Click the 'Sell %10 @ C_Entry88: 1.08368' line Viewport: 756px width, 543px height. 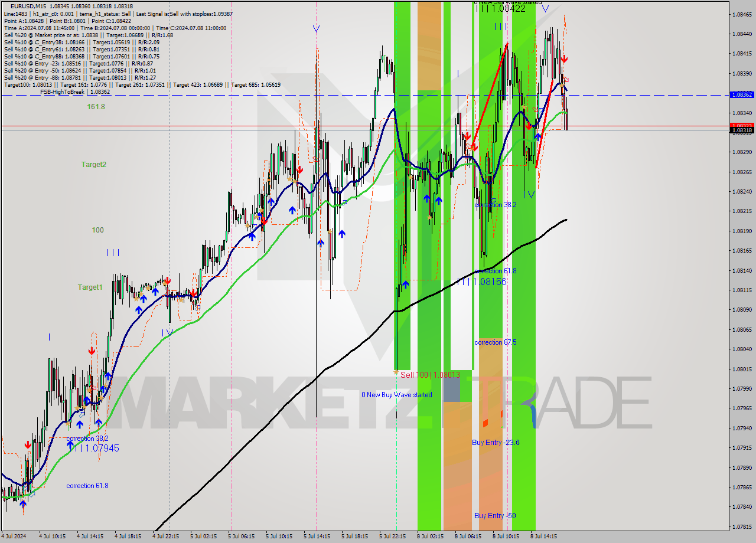82,56
